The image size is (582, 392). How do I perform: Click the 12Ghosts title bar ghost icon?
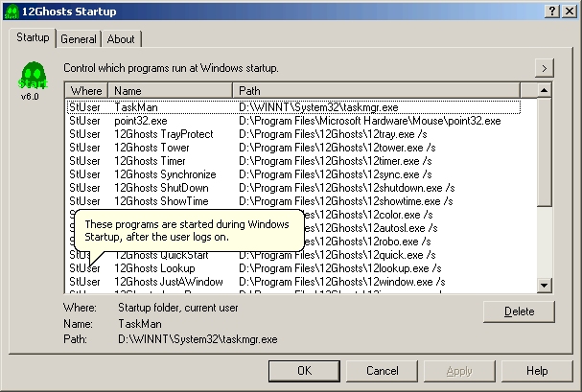12,12
